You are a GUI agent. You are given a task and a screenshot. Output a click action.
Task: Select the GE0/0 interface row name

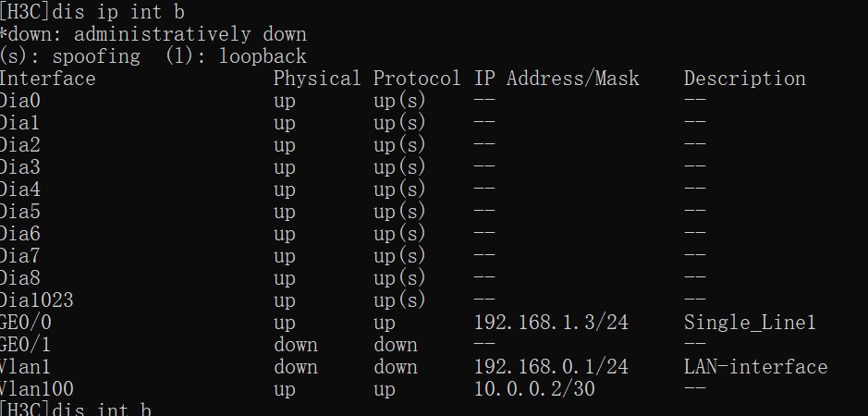click(x=26, y=323)
